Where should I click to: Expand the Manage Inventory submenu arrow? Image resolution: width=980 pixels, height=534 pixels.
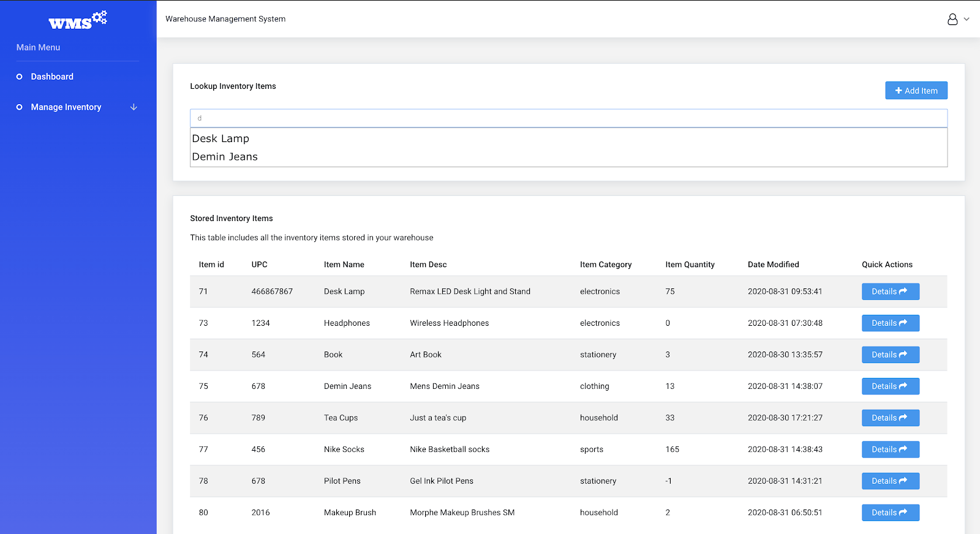click(134, 107)
